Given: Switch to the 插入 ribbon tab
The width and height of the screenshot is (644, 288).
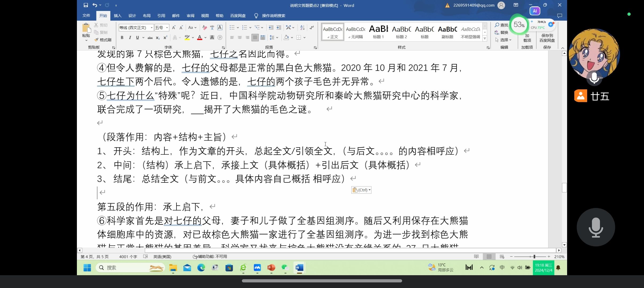Looking at the screenshot, I should tap(117, 16).
